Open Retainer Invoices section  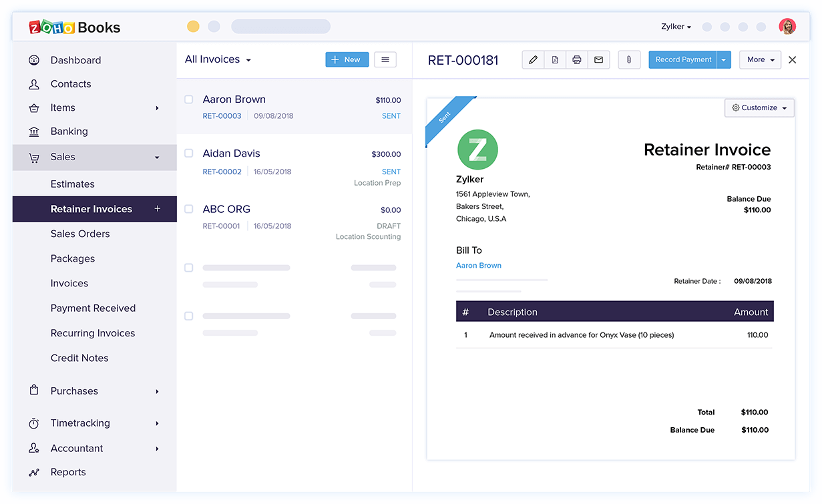pyautogui.click(x=91, y=209)
